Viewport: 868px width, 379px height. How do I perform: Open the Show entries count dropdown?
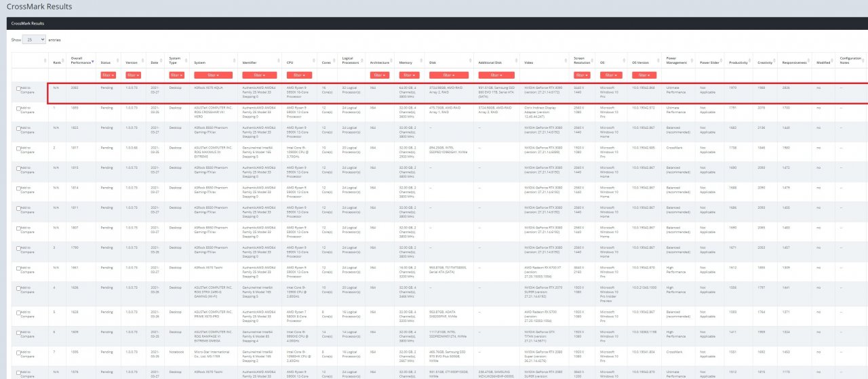(34, 40)
